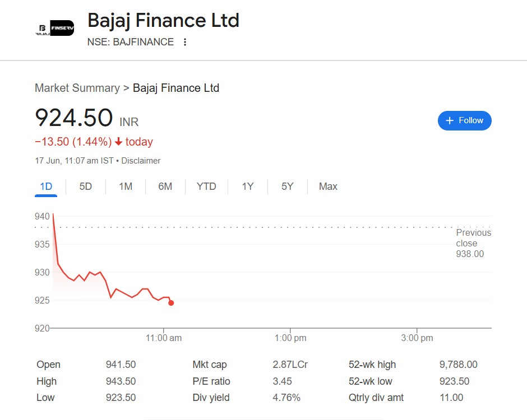Viewport: 527px width, 420px height.
Task: Select the Max chart range tab
Action: [x=328, y=186]
